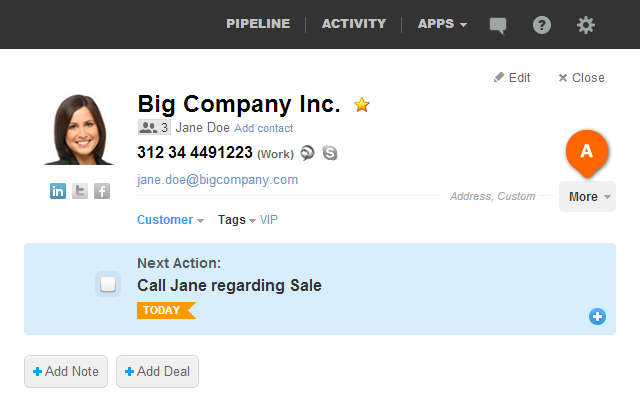Open the help question mark icon
640x399 pixels.
coord(542,25)
